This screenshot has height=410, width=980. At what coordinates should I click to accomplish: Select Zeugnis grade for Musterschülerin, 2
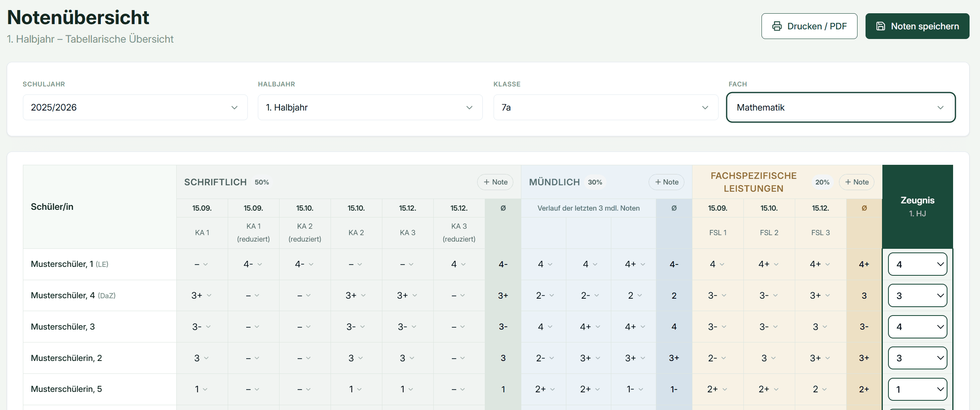(x=917, y=358)
